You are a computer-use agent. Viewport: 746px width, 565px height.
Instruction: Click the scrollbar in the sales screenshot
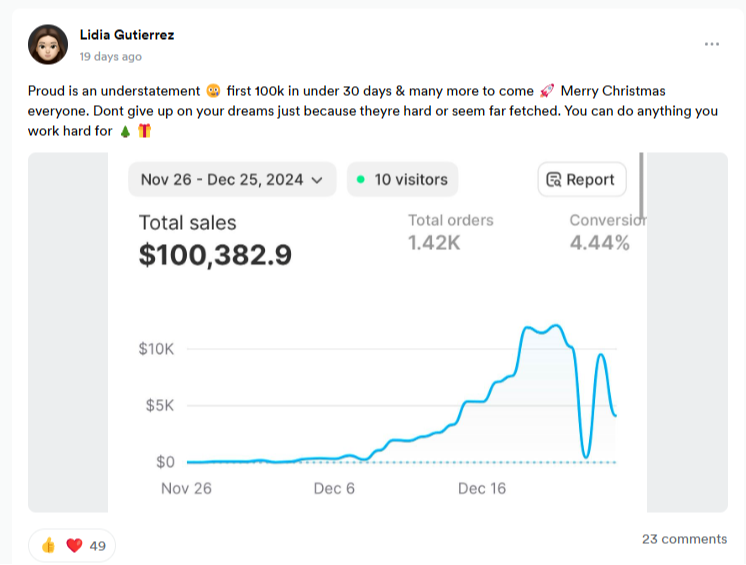pos(641,185)
